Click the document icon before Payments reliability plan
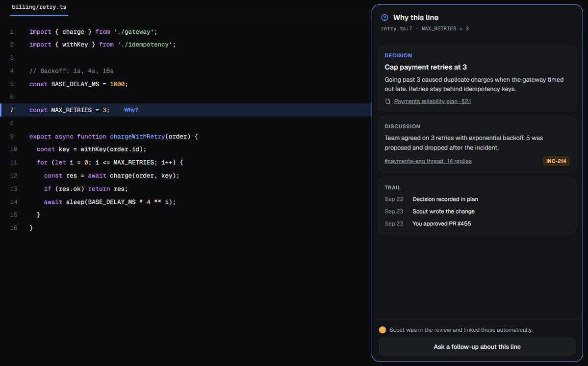588x366 pixels. click(388, 101)
